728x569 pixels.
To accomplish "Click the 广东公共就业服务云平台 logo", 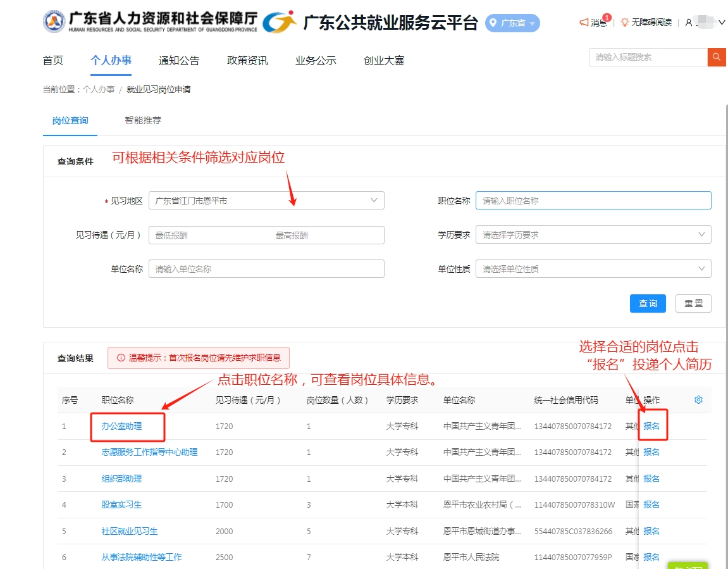I will pos(280,22).
